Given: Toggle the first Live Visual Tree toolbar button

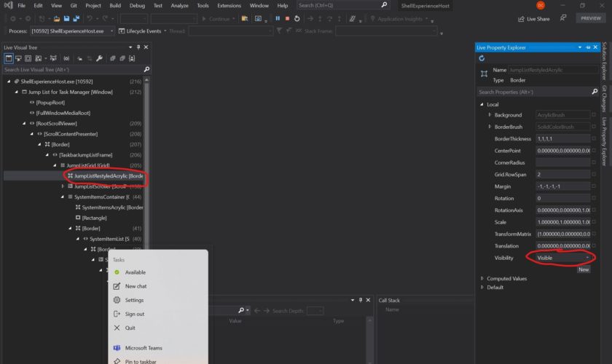Looking at the screenshot, I should pyautogui.click(x=9, y=58).
